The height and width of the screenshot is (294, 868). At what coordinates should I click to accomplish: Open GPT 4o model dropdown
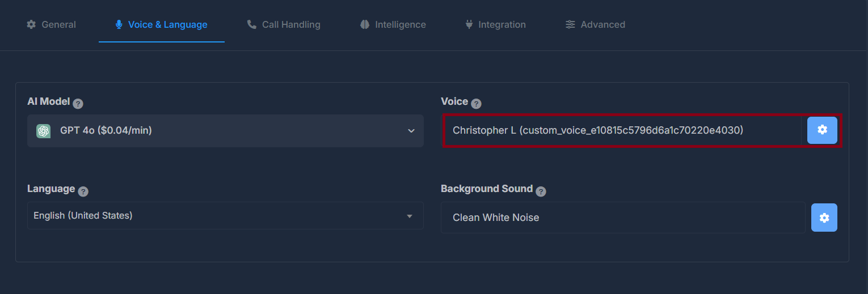[x=225, y=131]
